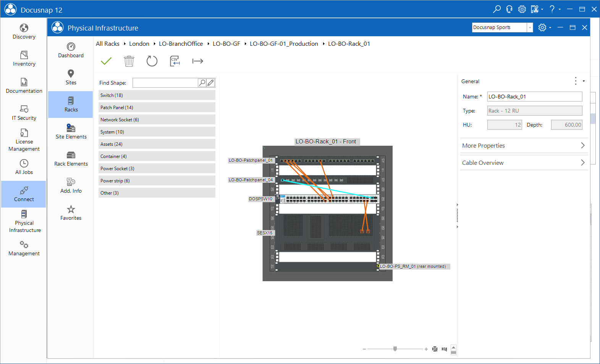Open the Favorites section

(x=71, y=213)
